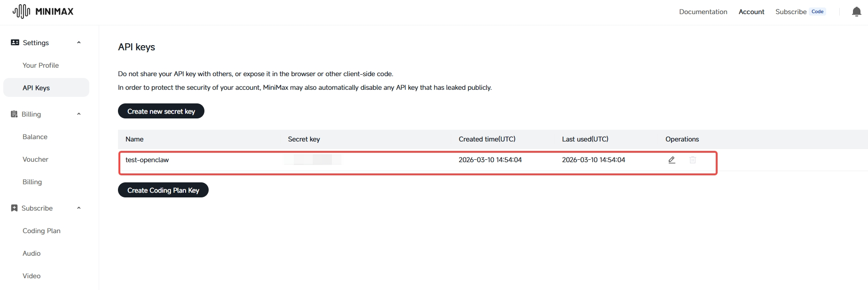Click the Settings card icon in the sidebar
The width and height of the screenshot is (868, 290).
pyautogui.click(x=15, y=43)
